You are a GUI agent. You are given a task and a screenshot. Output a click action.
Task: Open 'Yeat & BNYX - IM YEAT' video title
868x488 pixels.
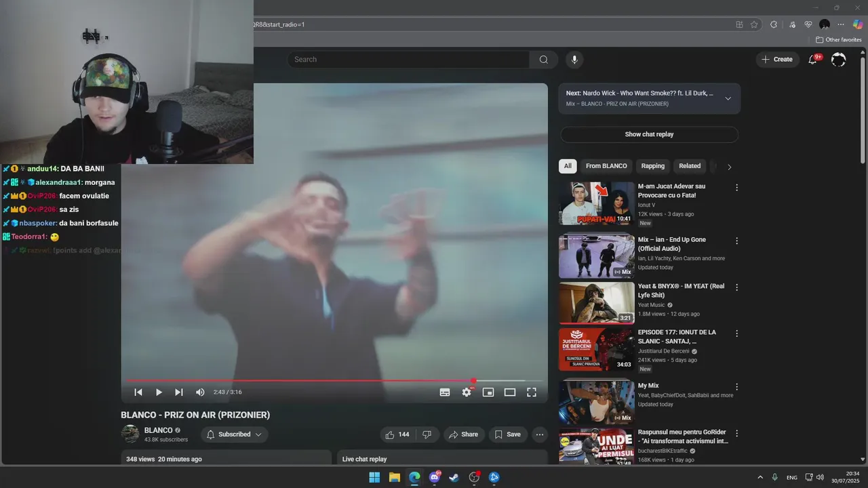pyautogui.click(x=681, y=291)
